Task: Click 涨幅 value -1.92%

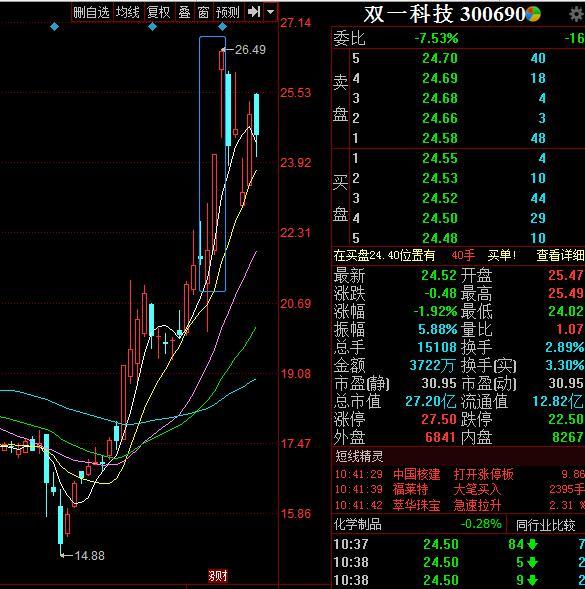Action: point(435,311)
